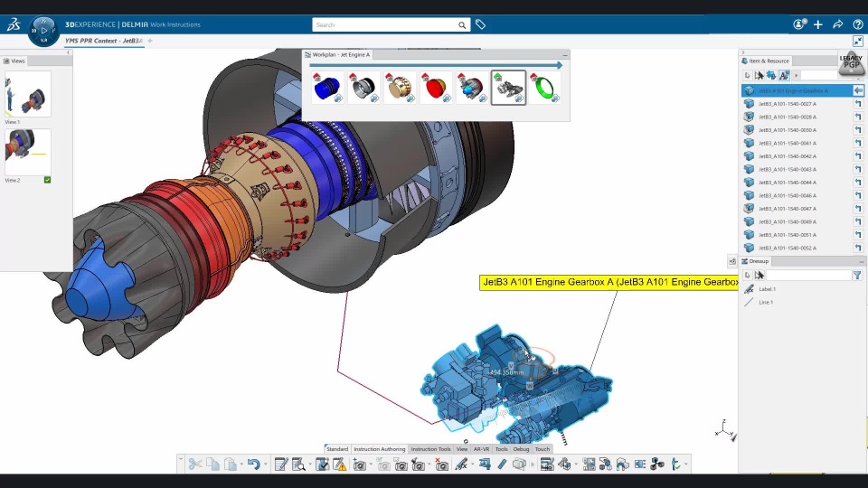This screenshot has width=868, height=488.
Task: Click the notepad with pencil edit icon
Action: tap(281, 465)
